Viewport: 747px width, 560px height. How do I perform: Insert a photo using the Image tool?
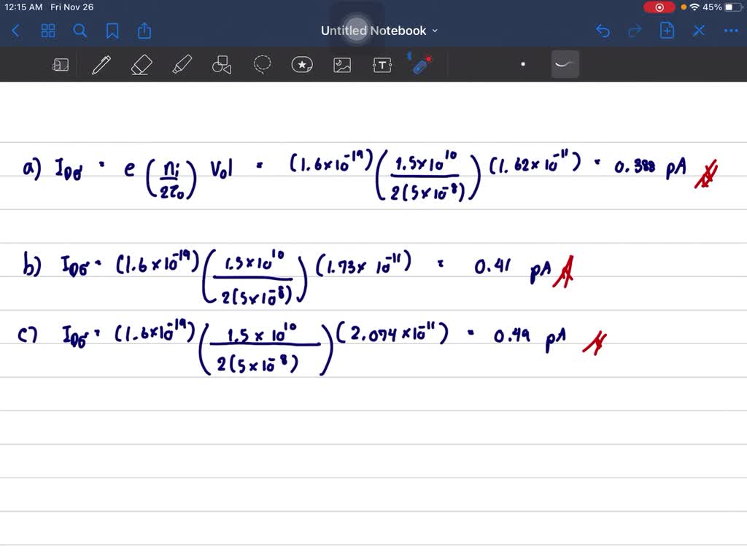[342, 64]
